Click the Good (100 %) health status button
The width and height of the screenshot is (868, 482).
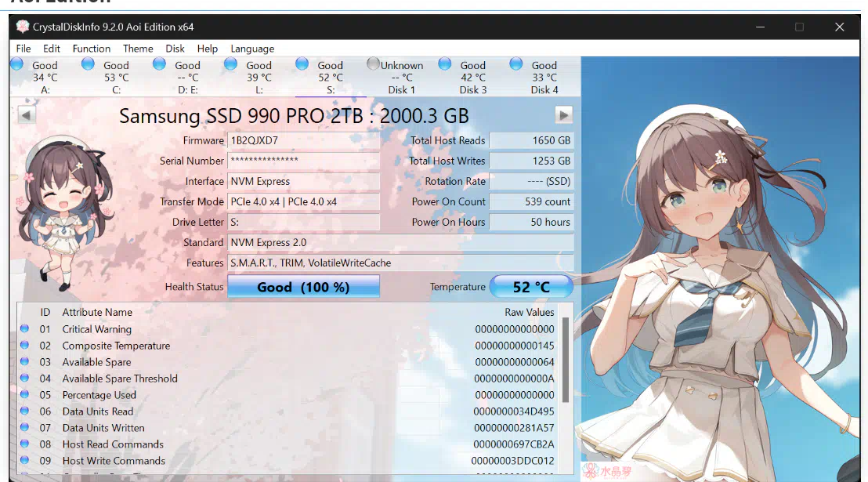[303, 287]
